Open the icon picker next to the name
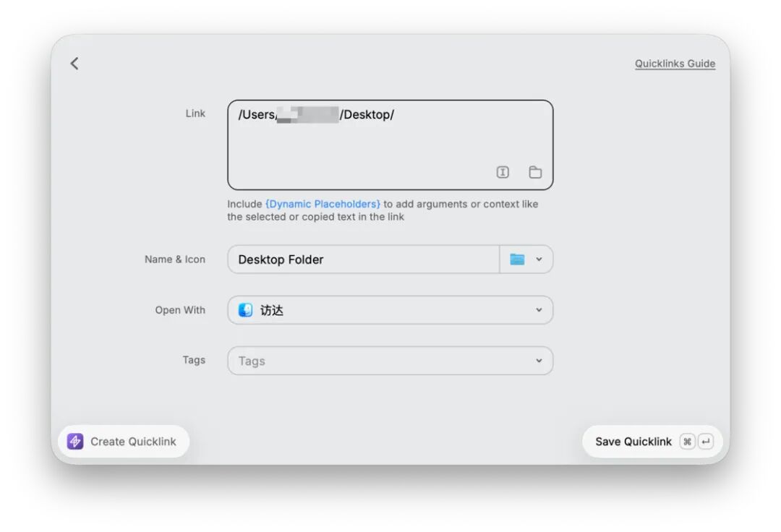 526,259
